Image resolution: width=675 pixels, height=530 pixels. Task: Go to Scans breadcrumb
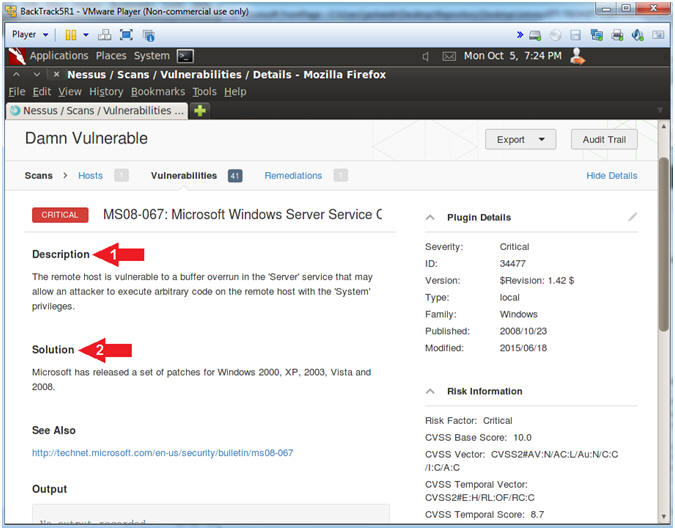38,176
